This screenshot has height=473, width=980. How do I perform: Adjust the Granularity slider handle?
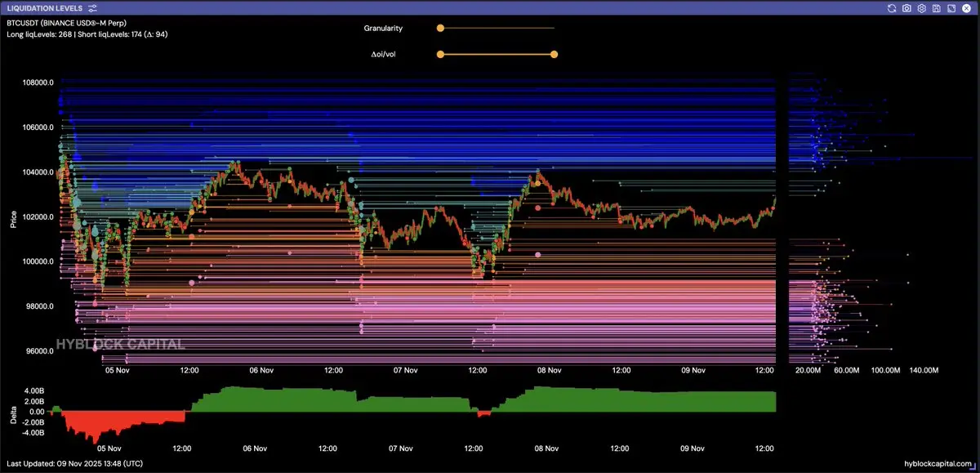pos(440,28)
